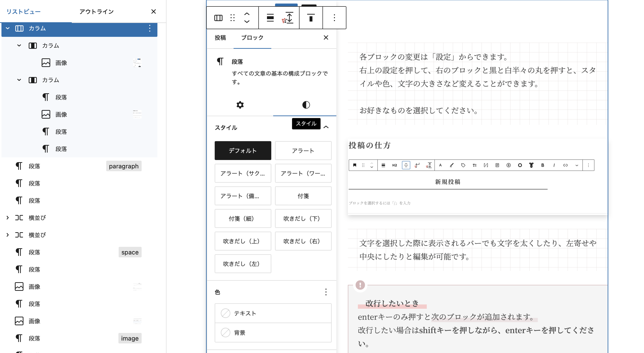This screenshot has width=644, height=353.
Task: Open the gear settings tab icon
Action: coord(240,105)
